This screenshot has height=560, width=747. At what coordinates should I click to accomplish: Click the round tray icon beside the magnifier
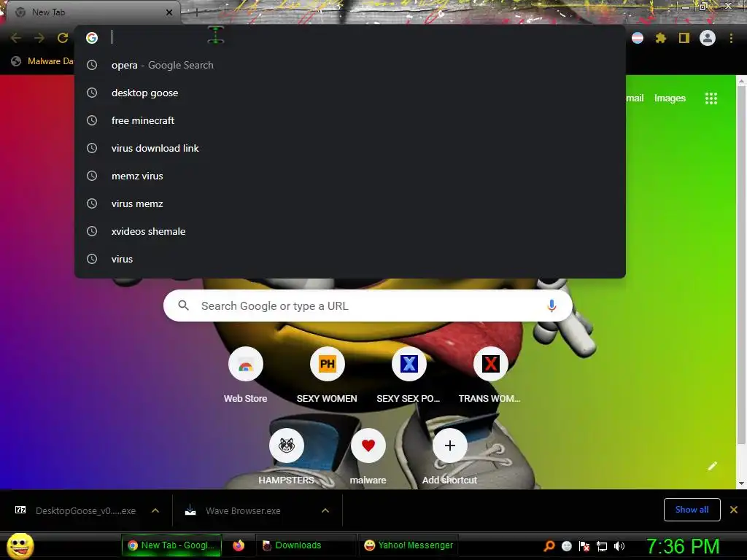(x=566, y=546)
